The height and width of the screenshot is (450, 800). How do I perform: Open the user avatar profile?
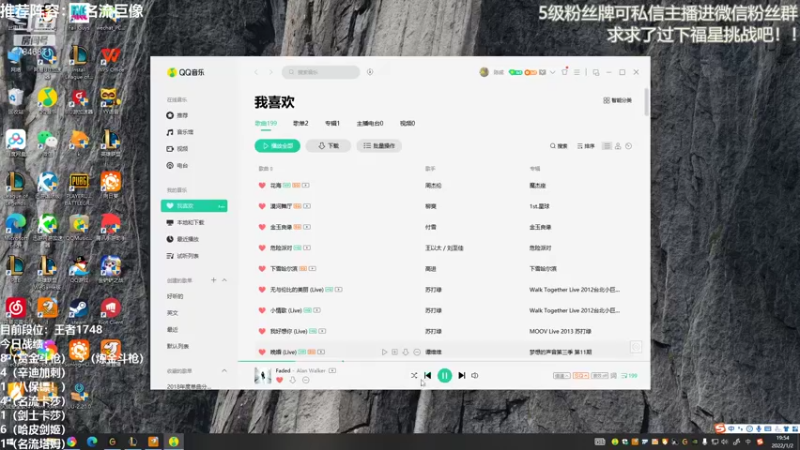[484, 72]
